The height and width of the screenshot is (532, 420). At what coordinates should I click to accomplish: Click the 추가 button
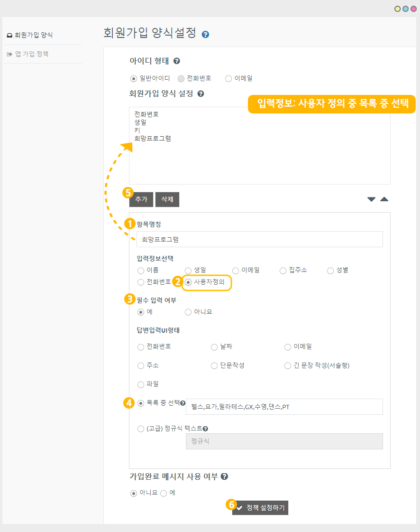[141, 200]
